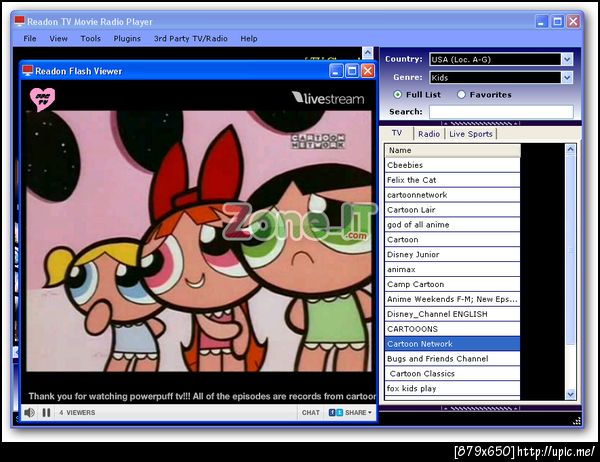Pause the livestream video
This screenshot has width=600, height=462.
coord(46,413)
